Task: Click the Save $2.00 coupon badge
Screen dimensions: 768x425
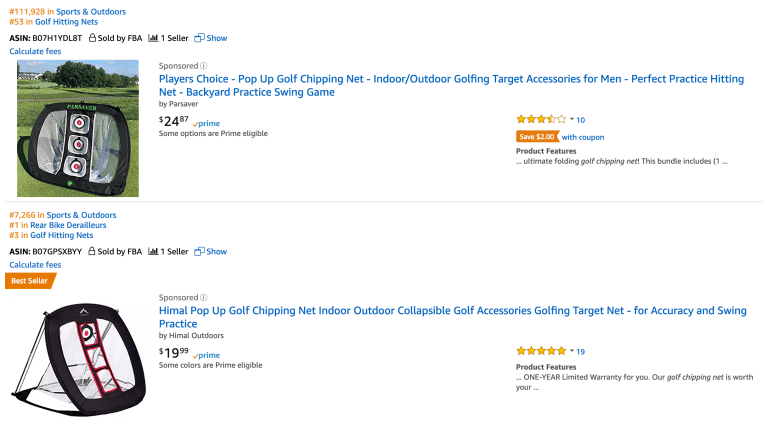Action: 537,137
